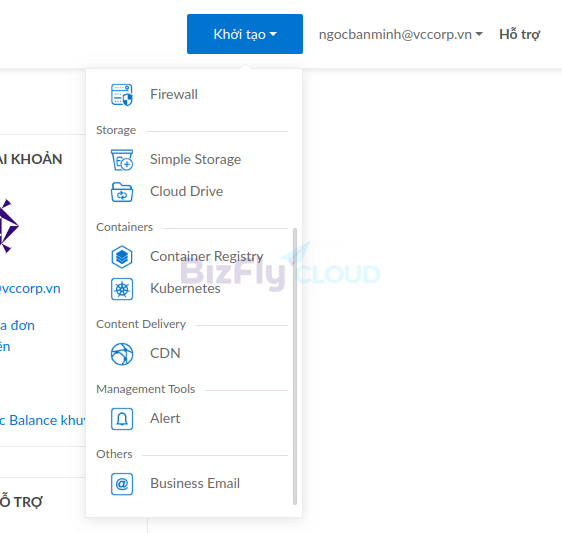Select the Business Email entry
The width and height of the screenshot is (562, 533).
194,484
